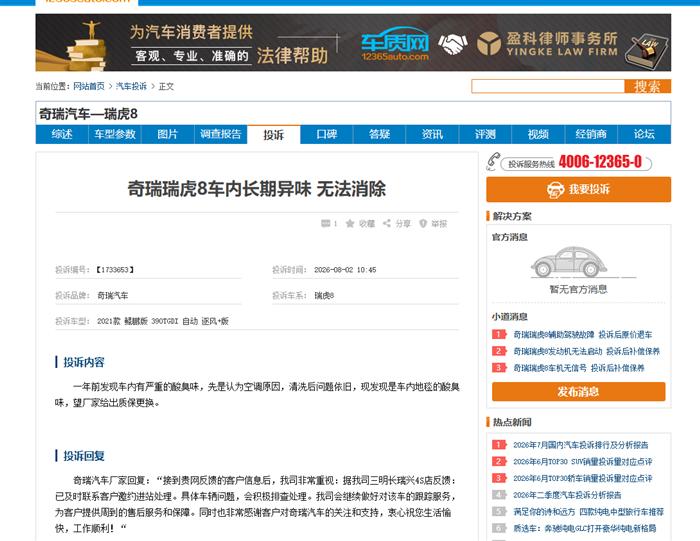Open the 车型参数 tab

pyautogui.click(x=115, y=134)
